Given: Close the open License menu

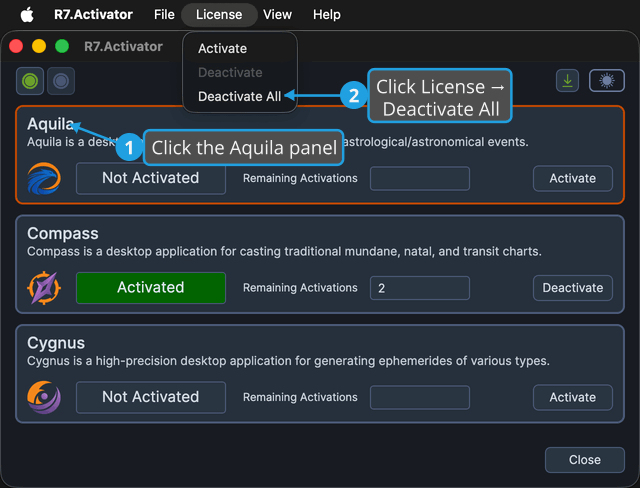Looking at the screenshot, I should 219,15.
